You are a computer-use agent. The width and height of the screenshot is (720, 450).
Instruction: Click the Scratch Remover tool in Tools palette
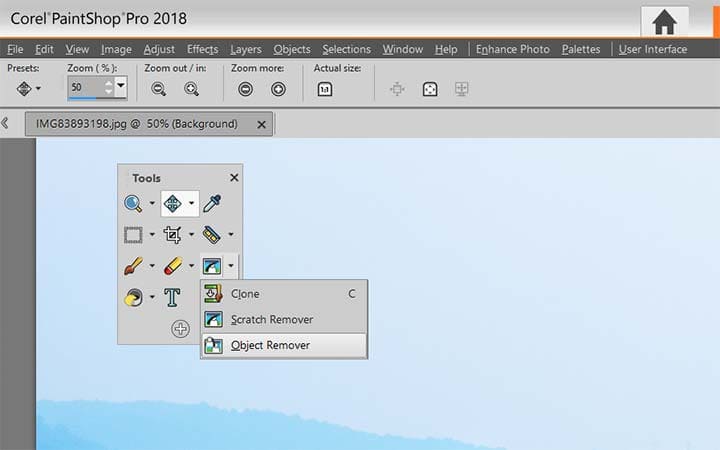[x=212, y=266]
